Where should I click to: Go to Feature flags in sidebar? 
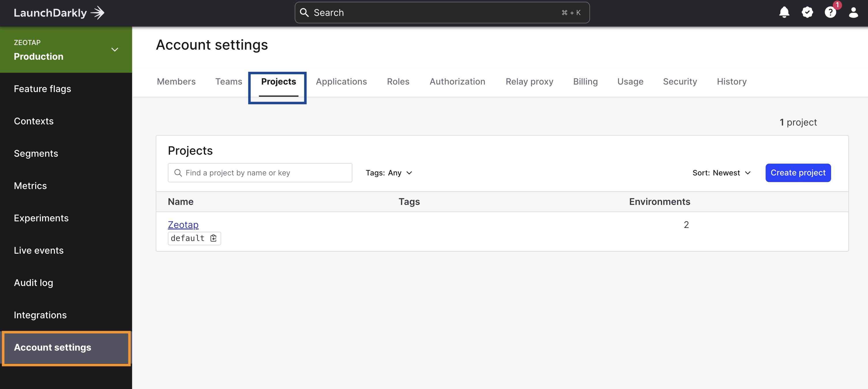pyautogui.click(x=42, y=89)
